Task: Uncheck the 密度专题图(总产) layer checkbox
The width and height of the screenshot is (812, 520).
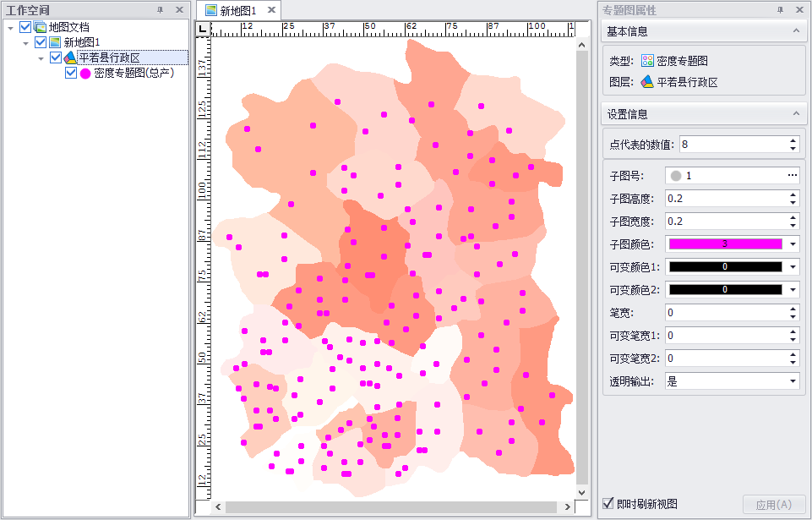Action: [x=71, y=74]
